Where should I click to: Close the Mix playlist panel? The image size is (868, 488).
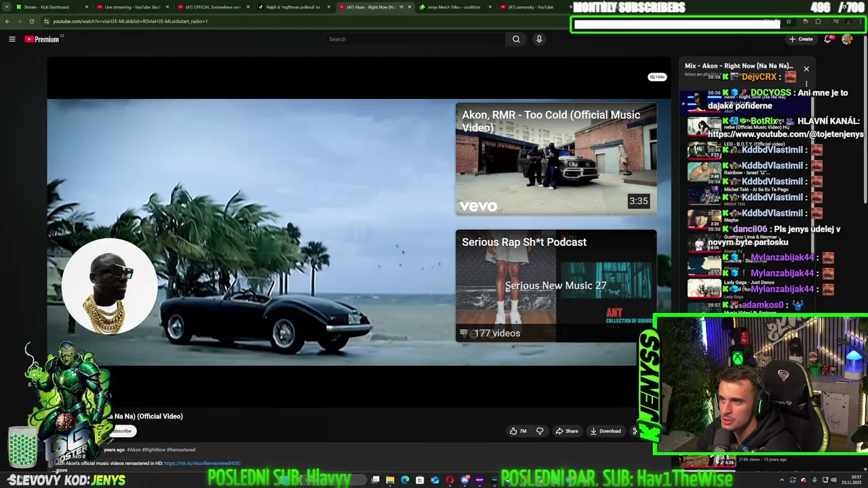tap(806, 69)
